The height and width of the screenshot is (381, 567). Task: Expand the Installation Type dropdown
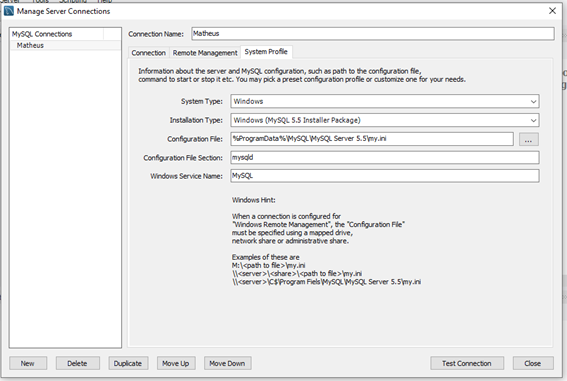[385, 120]
